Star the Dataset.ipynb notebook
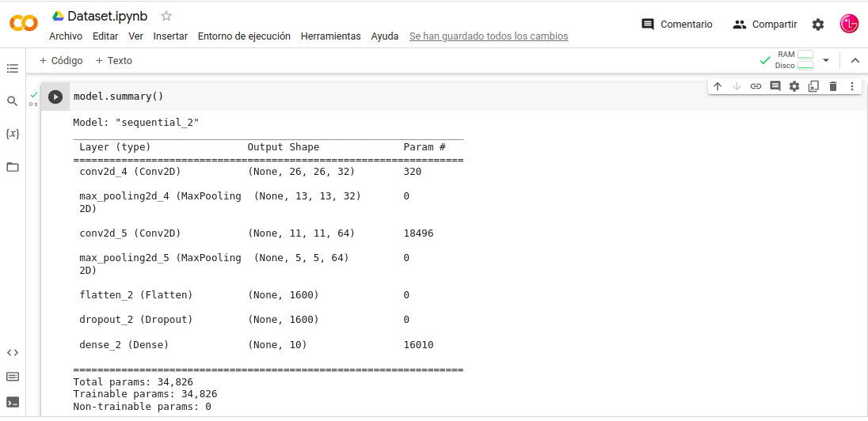The height and width of the screenshot is (421, 868). 166,16
